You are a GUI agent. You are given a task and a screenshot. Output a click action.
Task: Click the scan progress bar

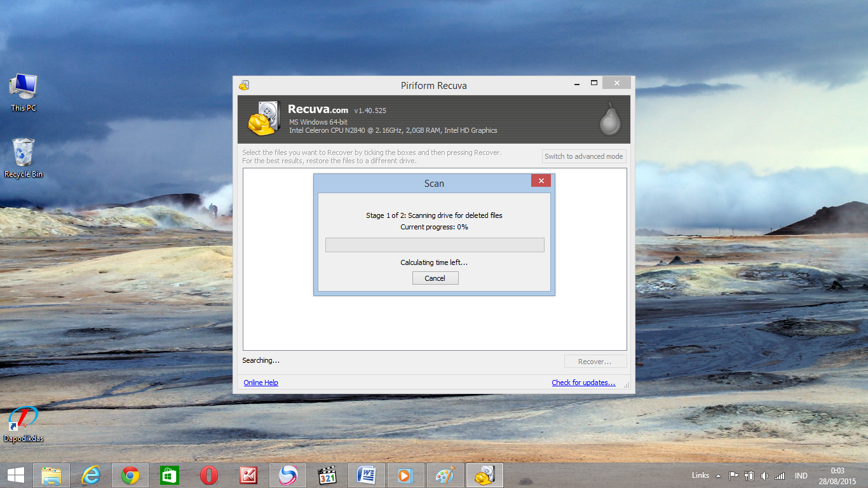click(435, 245)
